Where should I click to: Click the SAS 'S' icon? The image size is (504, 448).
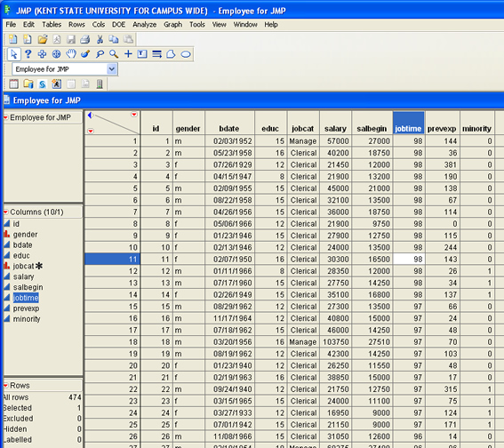pyautogui.click(x=43, y=84)
